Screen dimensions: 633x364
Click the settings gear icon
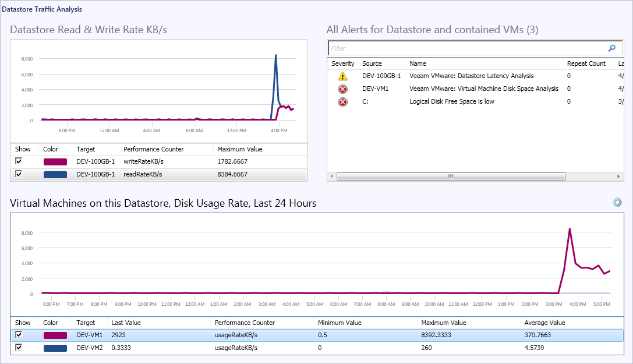pyautogui.click(x=617, y=202)
